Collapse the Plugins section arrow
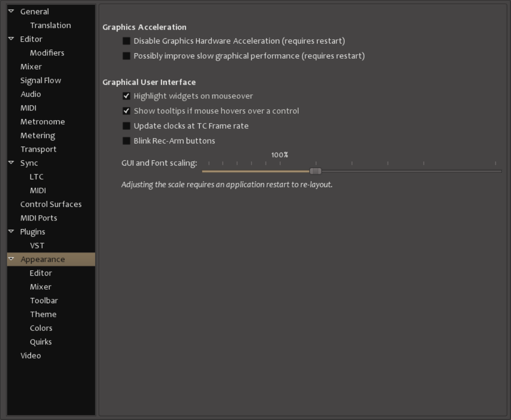 click(11, 232)
